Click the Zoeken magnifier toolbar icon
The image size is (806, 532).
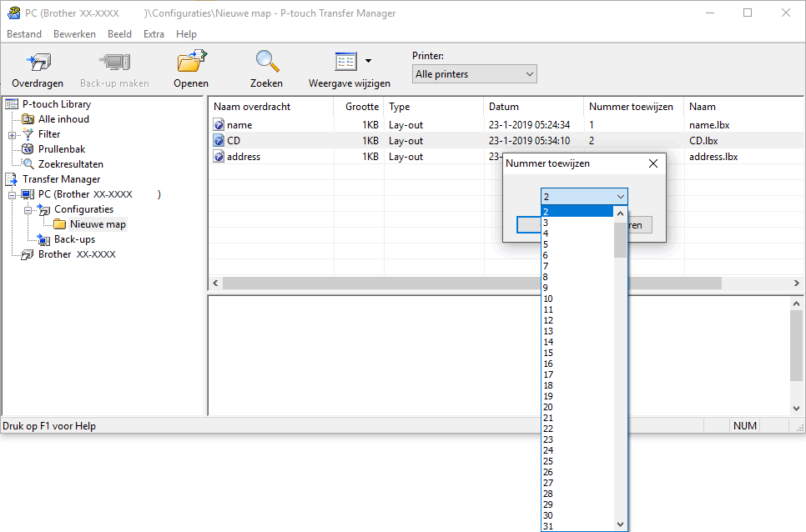point(267,62)
